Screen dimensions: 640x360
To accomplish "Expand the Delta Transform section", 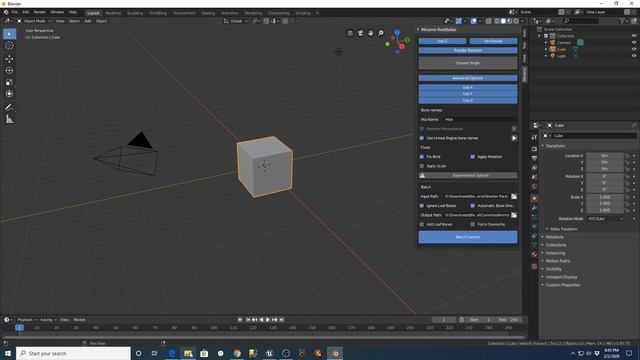I will coord(563,229).
